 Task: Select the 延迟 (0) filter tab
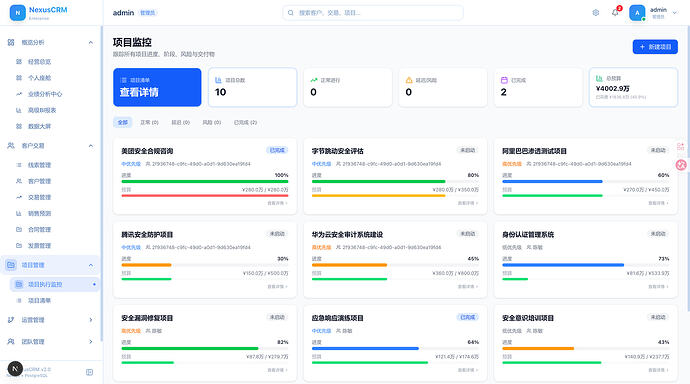coord(180,122)
